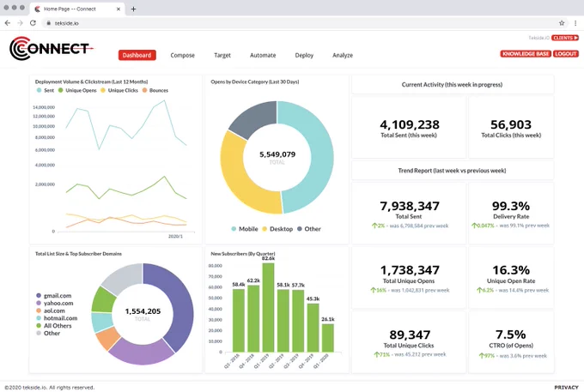The height and width of the screenshot is (392, 584).
Task: Open a new browser tab with plus
Action: [x=133, y=9]
